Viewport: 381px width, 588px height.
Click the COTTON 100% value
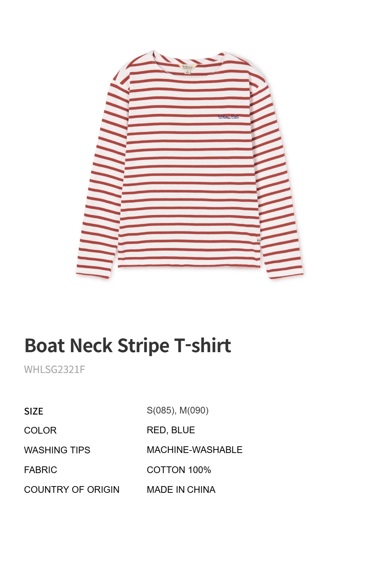click(179, 470)
